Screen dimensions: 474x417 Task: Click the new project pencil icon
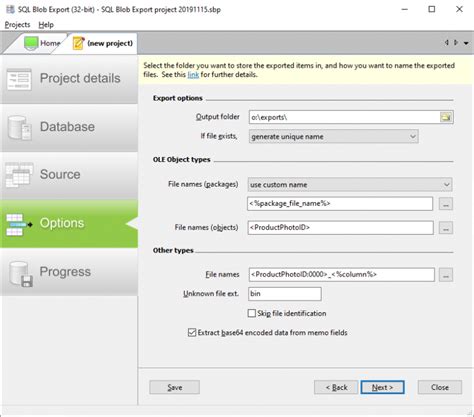79,43
